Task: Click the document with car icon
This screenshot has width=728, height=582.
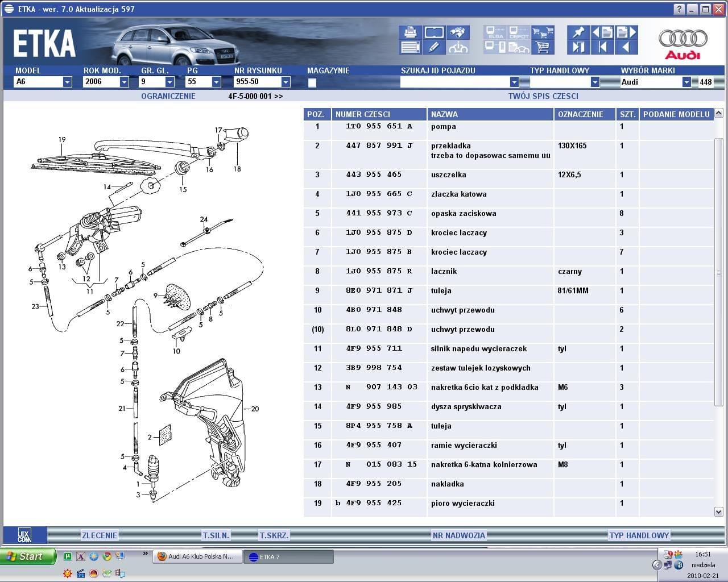Action: (x=519, y=47)
